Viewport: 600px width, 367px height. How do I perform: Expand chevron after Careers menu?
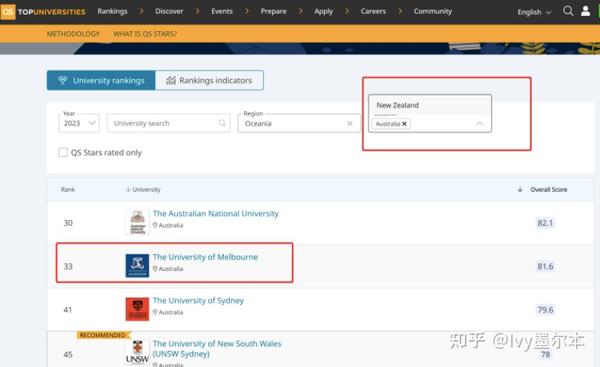pos(400,11)
